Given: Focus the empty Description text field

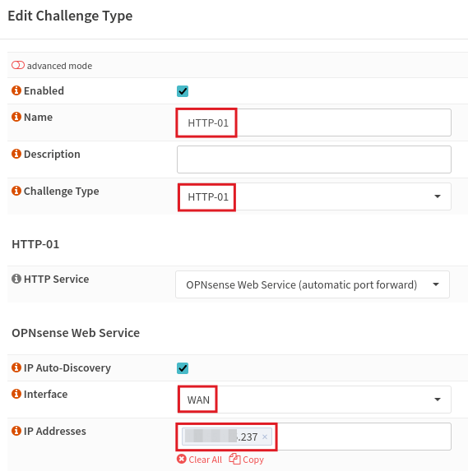Looking at the screenshot, I should point(314,159).
